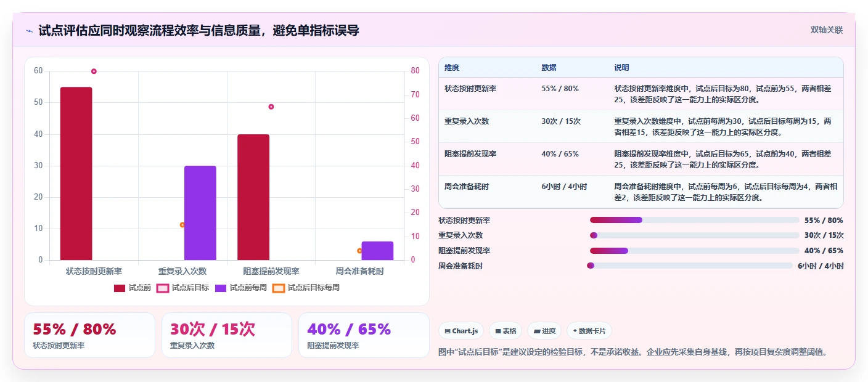Click the dashboard title text

pos(199,30)
